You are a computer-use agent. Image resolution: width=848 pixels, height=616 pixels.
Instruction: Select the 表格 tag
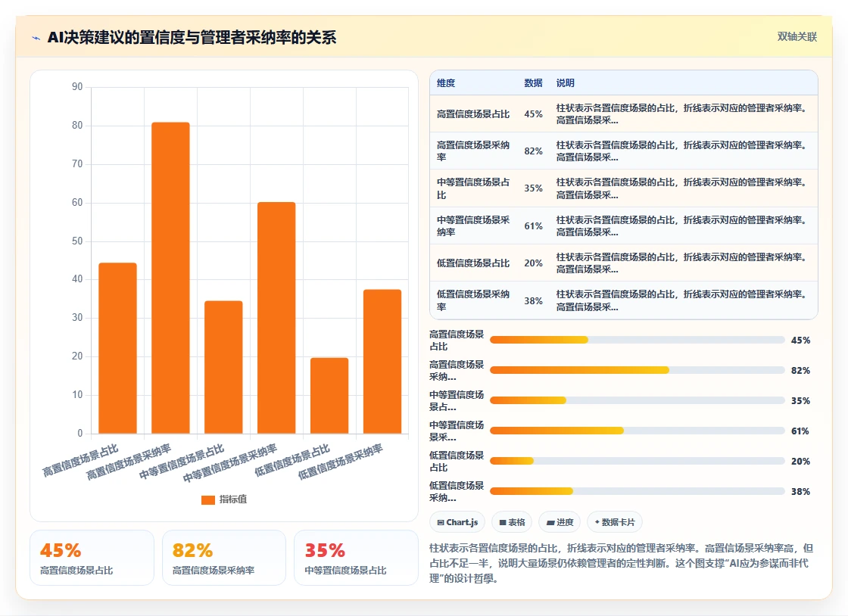(x=512, y=522)
